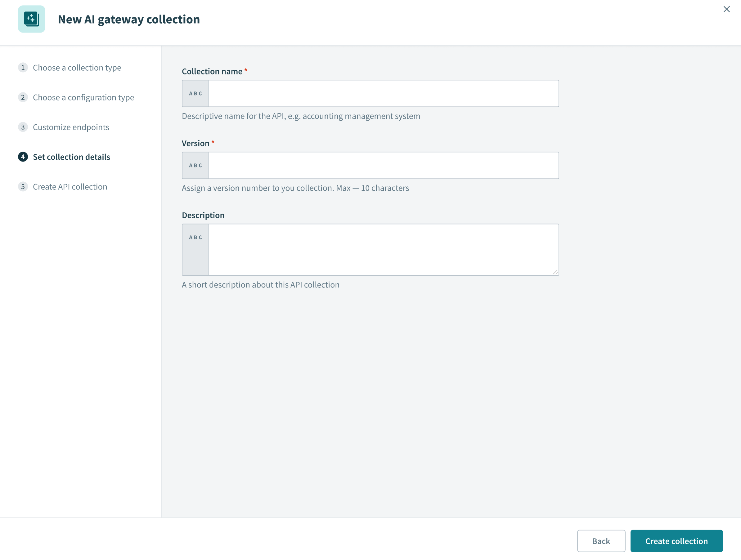Click the 'Description' field label

203,215
